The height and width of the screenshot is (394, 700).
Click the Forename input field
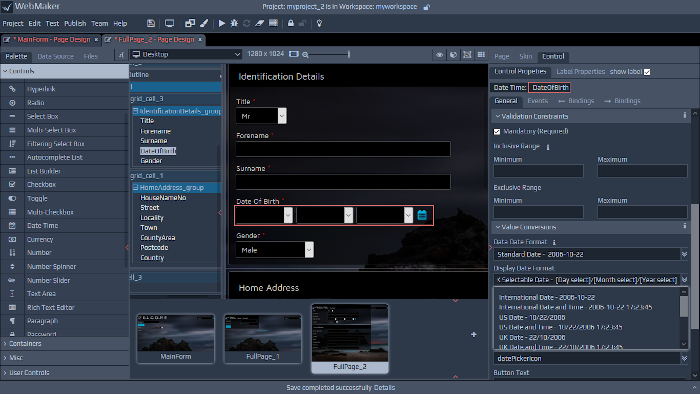click(343, 149)
